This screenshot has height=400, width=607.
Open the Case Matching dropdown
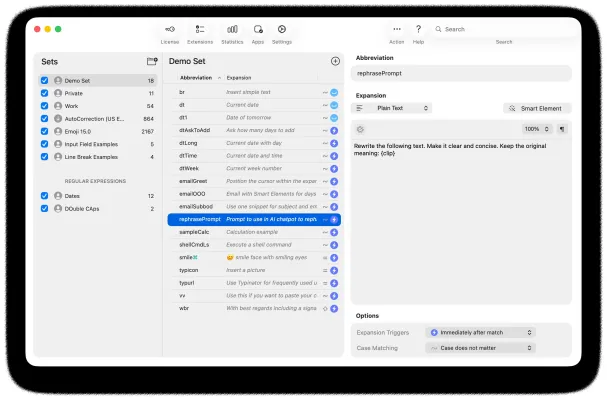tap(480, 348)
